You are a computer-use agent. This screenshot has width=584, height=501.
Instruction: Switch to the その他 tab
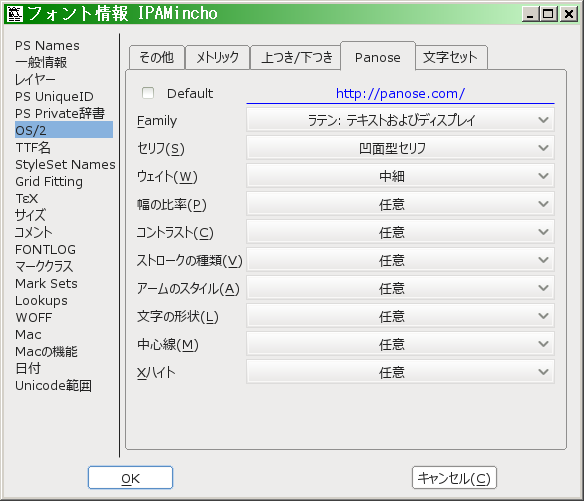click(x=157, y=57)
